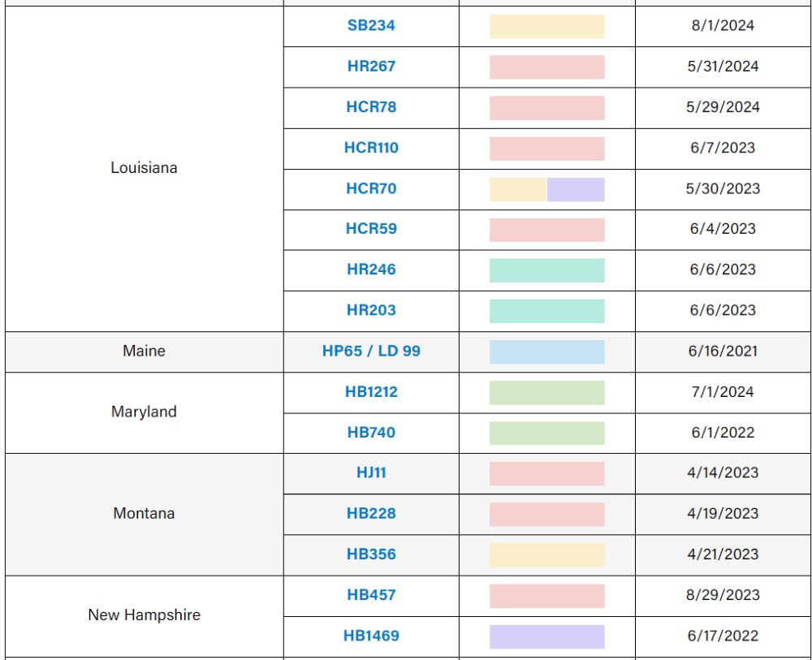Click the 4/19/2023 date for HB228
Viewport: 812px width, 660px height.
pos(723,514)
